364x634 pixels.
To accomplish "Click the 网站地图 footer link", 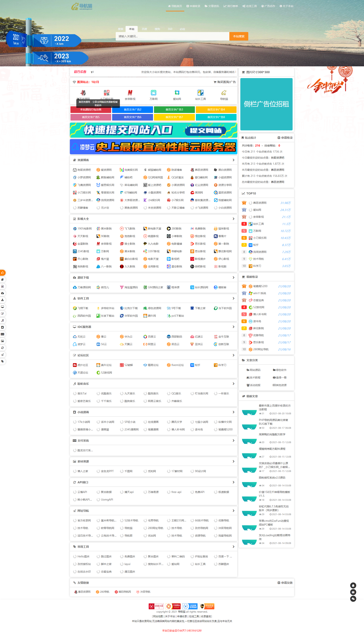I will [x=158, y=617].
